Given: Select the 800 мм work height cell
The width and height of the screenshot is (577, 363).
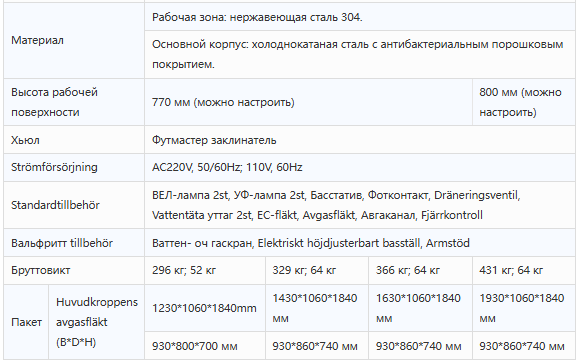Looking at the screenshot, I should 524,102.
